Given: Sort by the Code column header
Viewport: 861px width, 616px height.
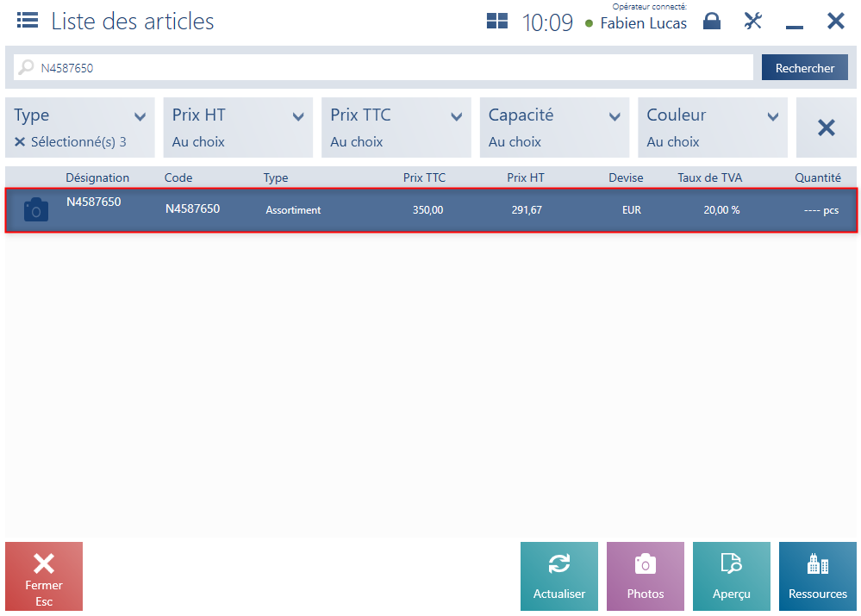Looking at the screenshot, I should point(178,177).
